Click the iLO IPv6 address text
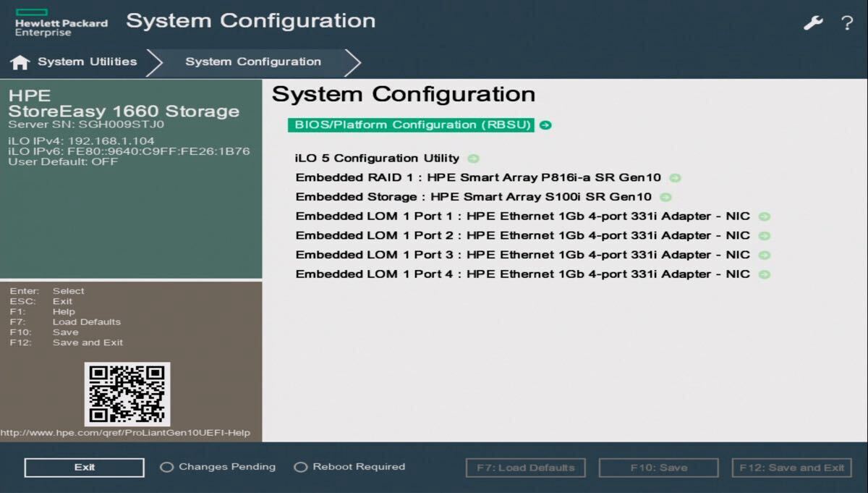 coord(129,151)
